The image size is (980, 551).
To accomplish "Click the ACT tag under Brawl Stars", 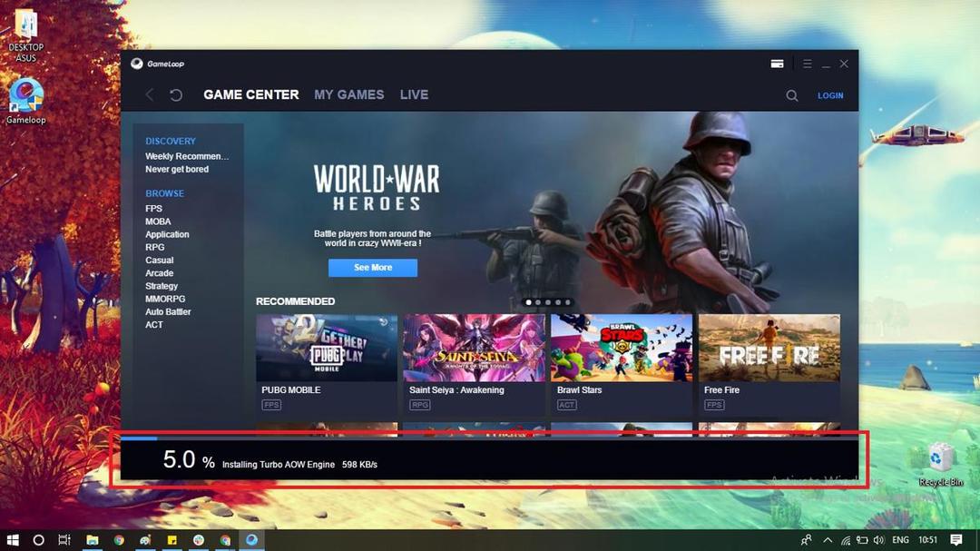I will point(567,405).
